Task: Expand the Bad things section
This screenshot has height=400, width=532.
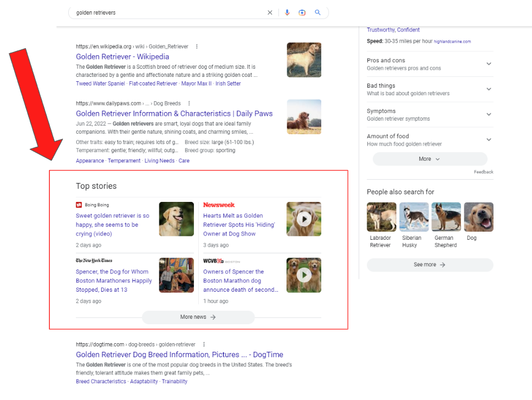Action: click(x=430, y=89)
